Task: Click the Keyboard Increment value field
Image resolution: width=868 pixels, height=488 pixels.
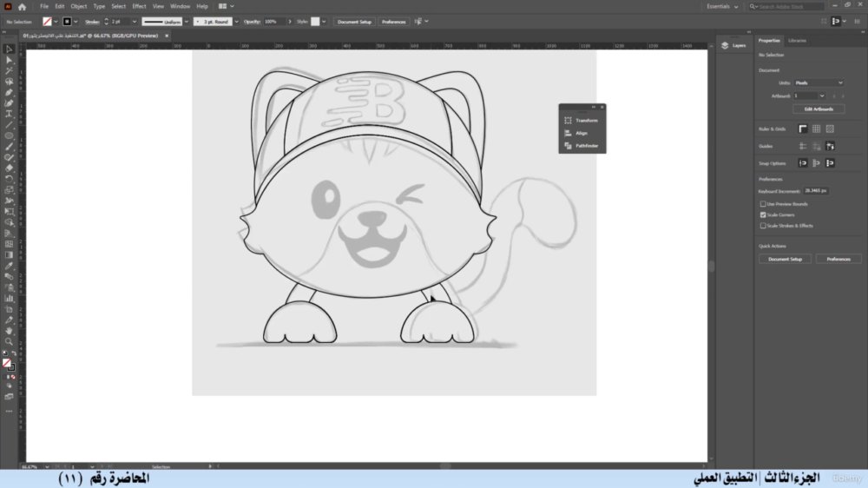Action: tap(816, 191)
